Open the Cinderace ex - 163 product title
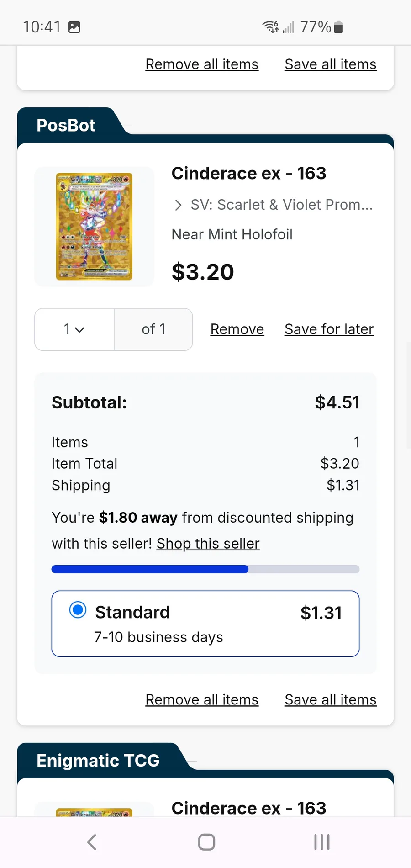This screenshot has width=411, height=868. [x=249, y=174]
